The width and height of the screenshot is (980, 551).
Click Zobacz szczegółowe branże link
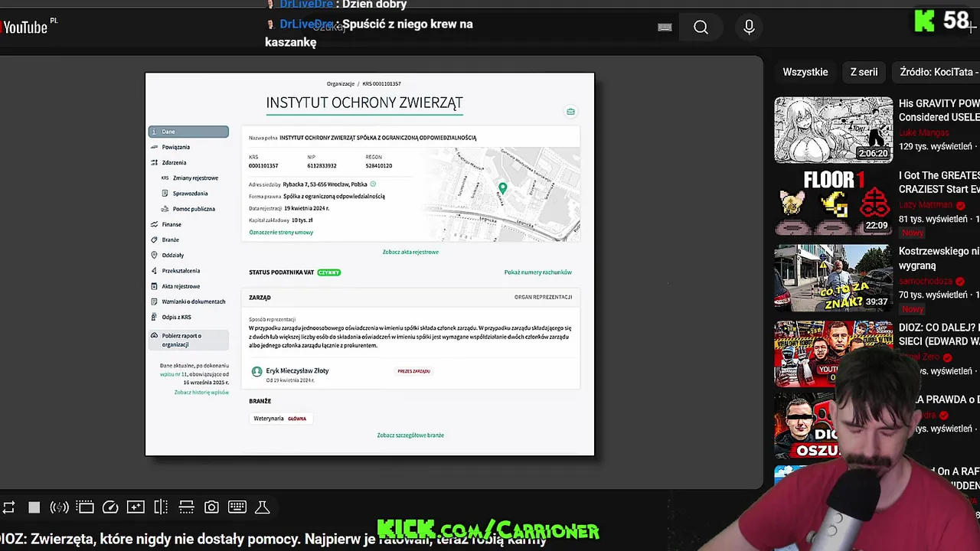pos(410,435)
